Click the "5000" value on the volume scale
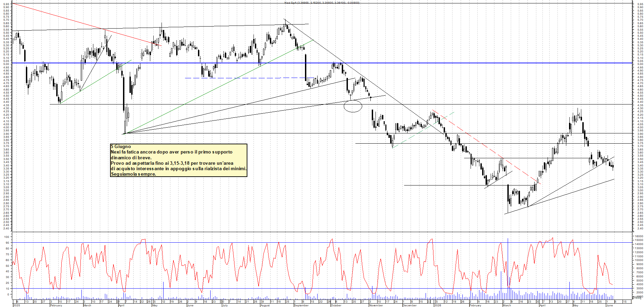644x307 pixels. tap(640, 280)
